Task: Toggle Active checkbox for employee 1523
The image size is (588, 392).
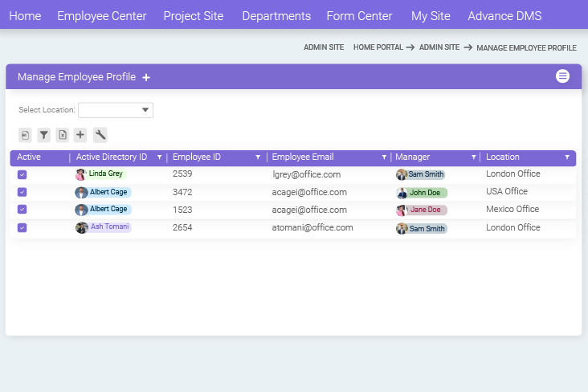Action: (22, 210)
